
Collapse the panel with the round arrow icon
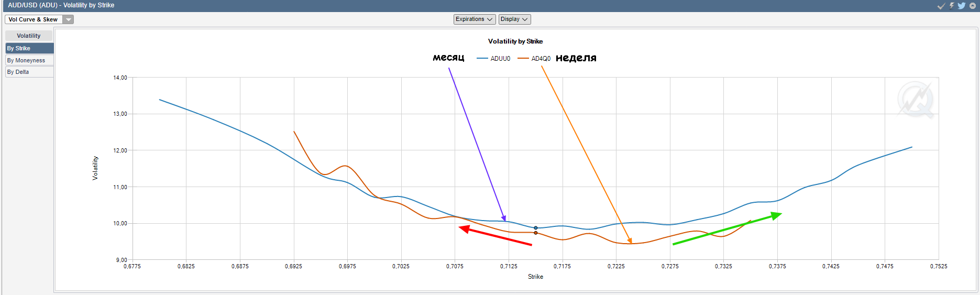coord(973,6)
